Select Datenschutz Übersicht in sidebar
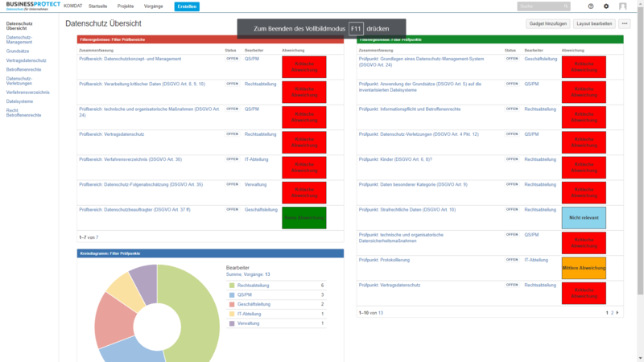Image resolution: width=644 pixels, height=362 pixels. [x=19, y=26]
